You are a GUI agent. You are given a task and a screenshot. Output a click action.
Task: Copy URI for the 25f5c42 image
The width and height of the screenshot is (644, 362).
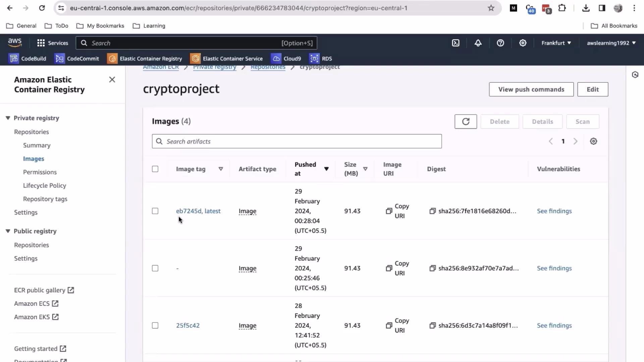coord(397,325)
